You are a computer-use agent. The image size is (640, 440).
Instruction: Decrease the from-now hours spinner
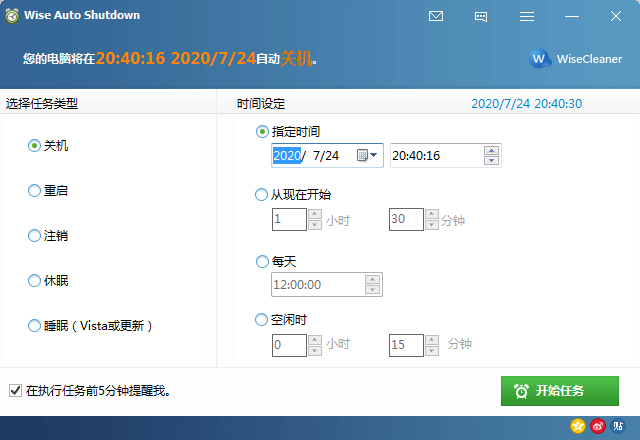click(x=315, y=225)
